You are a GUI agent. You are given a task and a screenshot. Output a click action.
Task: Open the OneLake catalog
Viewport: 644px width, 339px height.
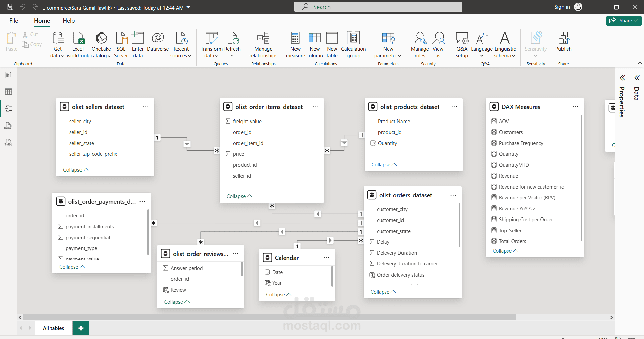coord(101,45)
